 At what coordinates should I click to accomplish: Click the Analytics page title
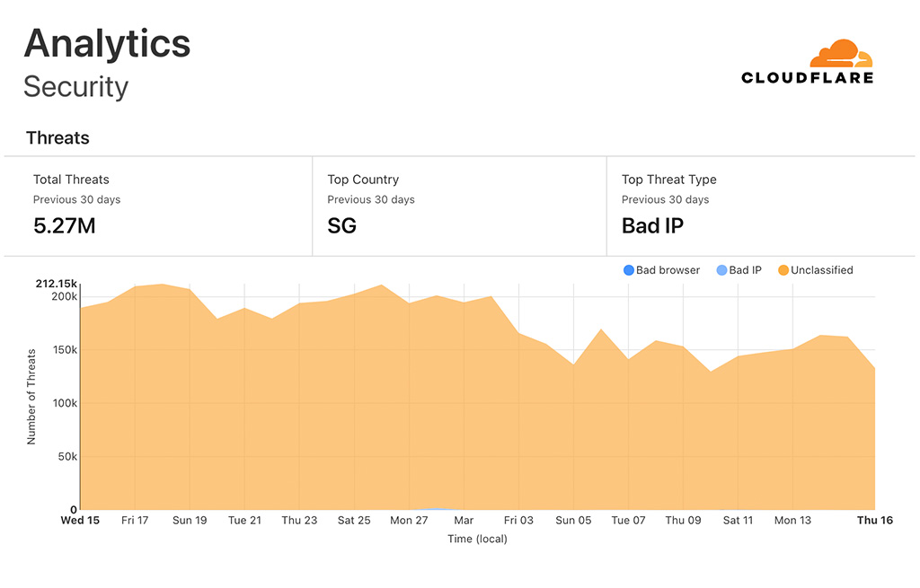point(107,43)
